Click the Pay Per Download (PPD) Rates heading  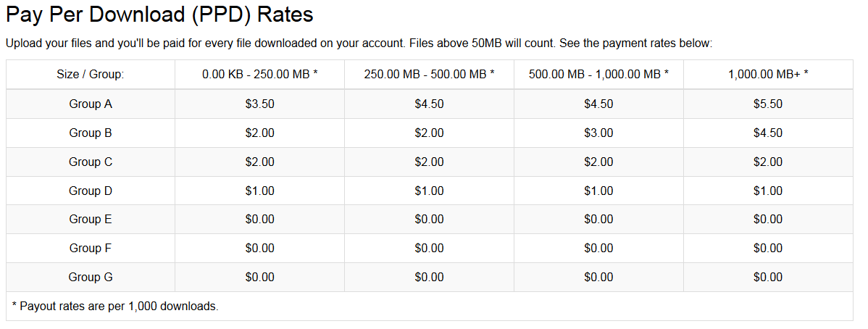[159, 15]
